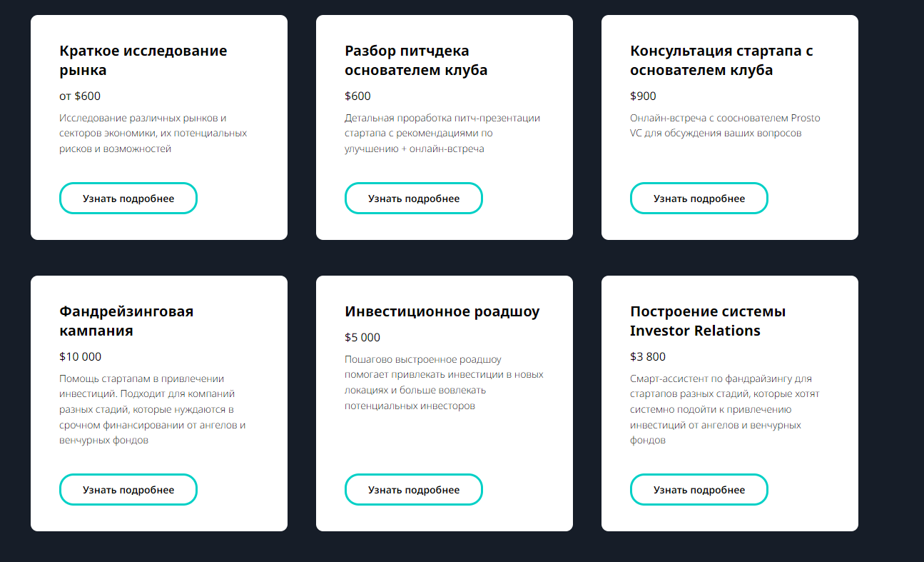Viewport: 924px width, 562px height.
Task: Select the 'Фандрейзинговая кампания' heading
Action: point(126,321)
